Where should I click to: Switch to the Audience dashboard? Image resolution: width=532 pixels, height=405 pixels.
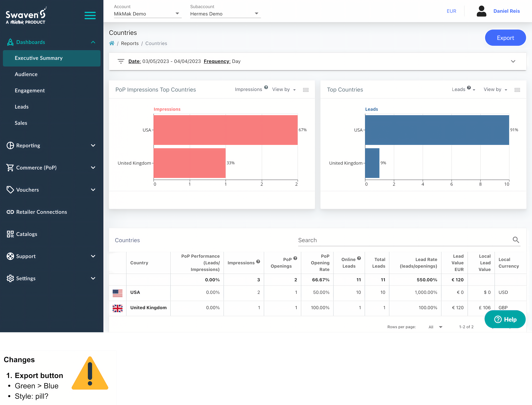point(26,74)
